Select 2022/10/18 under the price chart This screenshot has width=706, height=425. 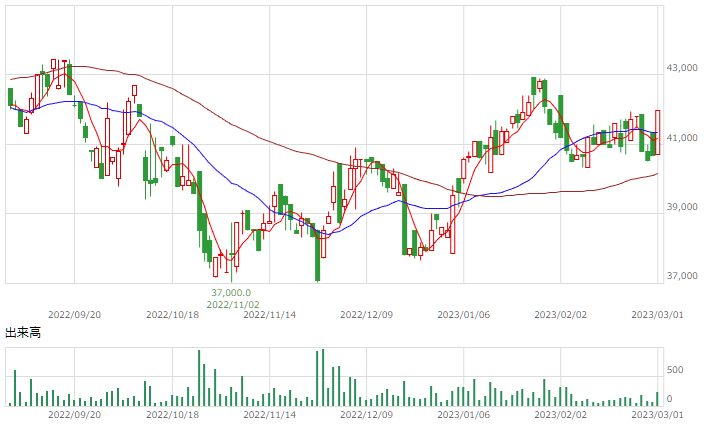click(172, 315)
